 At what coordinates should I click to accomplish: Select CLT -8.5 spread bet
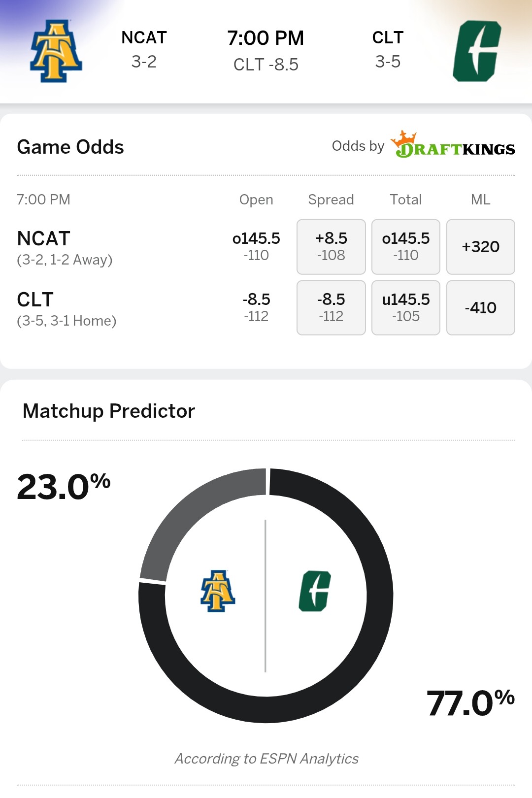(x=331, y=307)
